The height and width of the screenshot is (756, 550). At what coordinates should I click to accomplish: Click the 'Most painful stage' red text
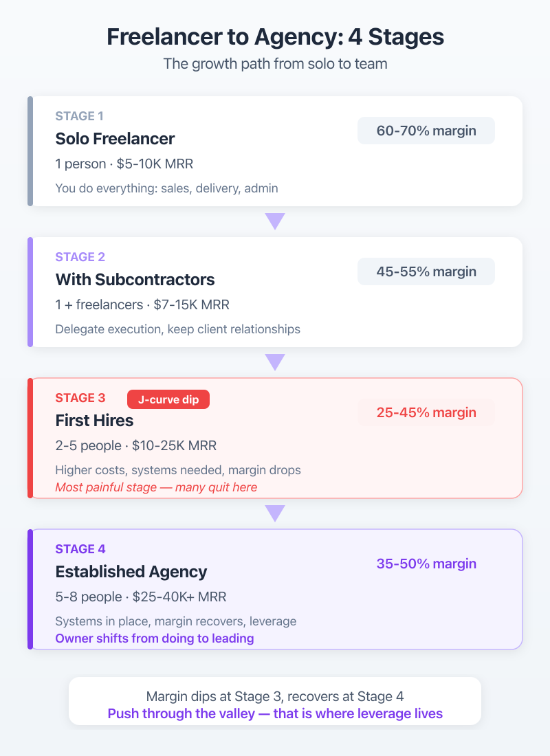pos(156,487)
